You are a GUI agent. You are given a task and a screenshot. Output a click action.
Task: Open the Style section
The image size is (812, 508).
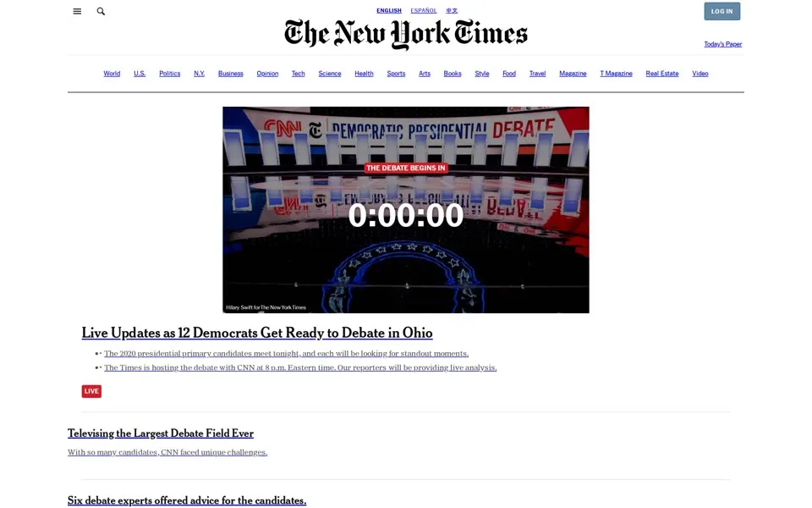(482, 74)
